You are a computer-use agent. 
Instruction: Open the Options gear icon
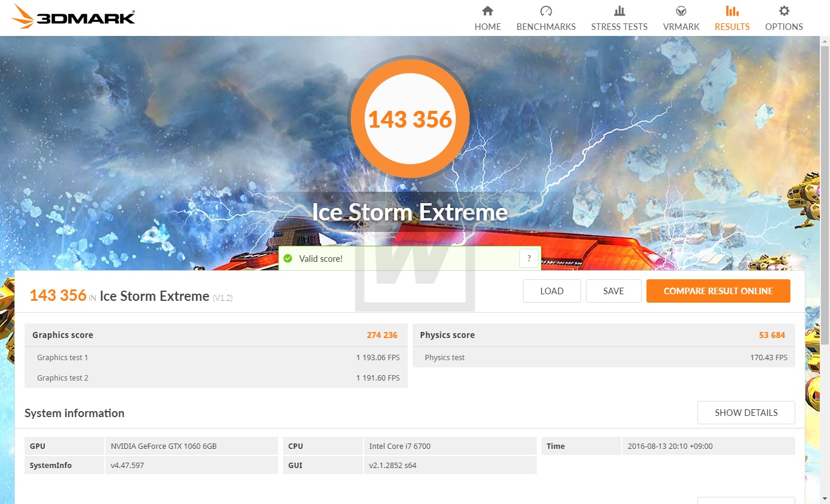click(x=784, y=11)
